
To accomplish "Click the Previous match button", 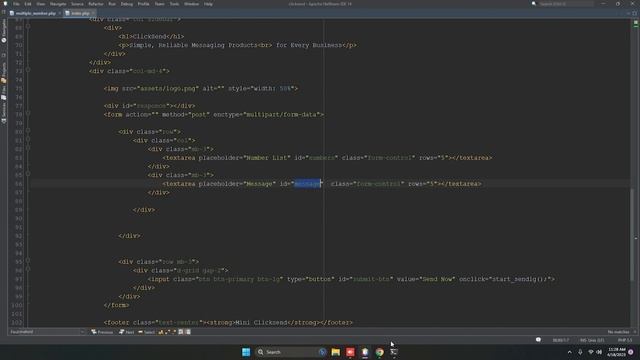I will (x=102, y=332).
